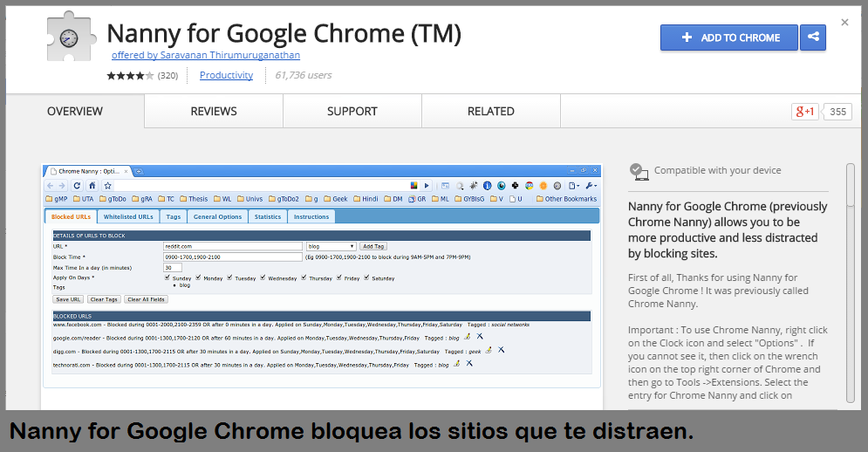Toggle the Saturday checkbox
The height and width of the screenshot is (452, 868).
pos(367,277)
